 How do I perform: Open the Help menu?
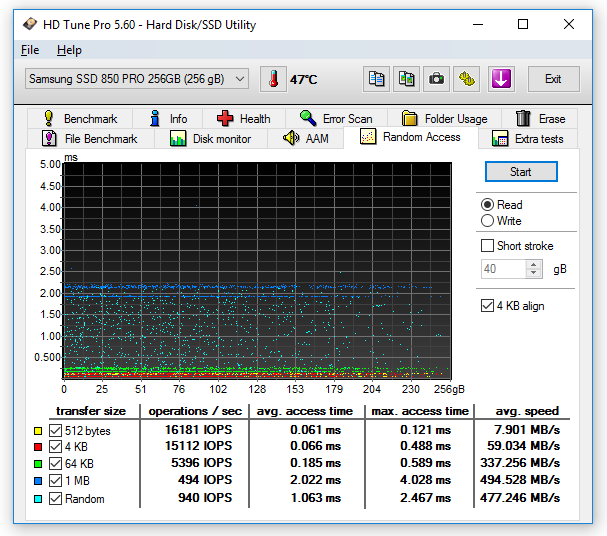click(x=69, y=50)
